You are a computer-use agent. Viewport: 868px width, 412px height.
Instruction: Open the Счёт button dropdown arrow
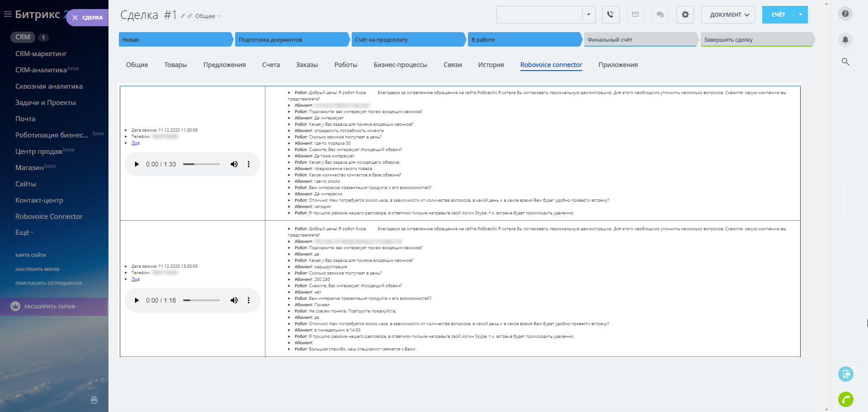[x=801, y=14]
